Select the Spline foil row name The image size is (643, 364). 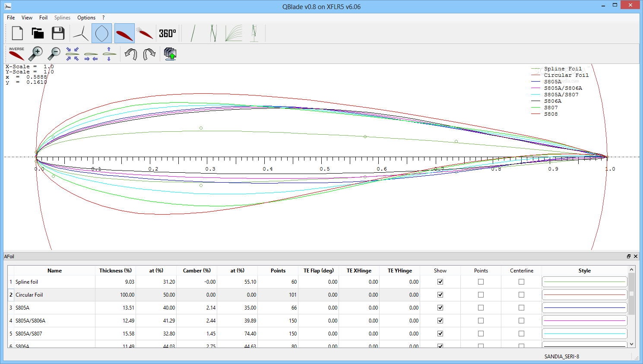coord(27,282)
